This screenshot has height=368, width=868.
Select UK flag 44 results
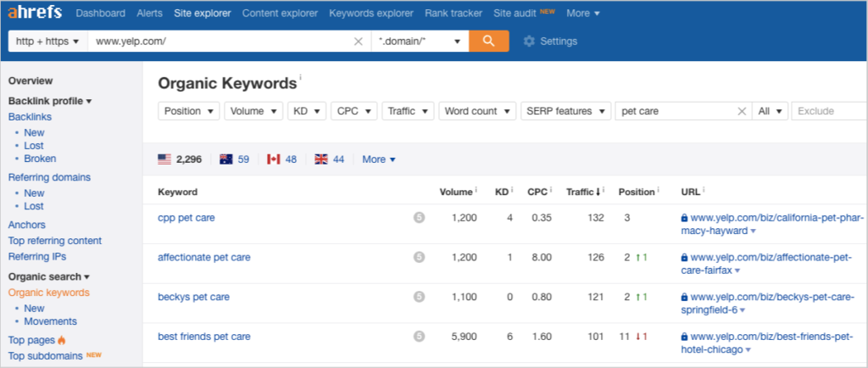[x=330, y=159]
